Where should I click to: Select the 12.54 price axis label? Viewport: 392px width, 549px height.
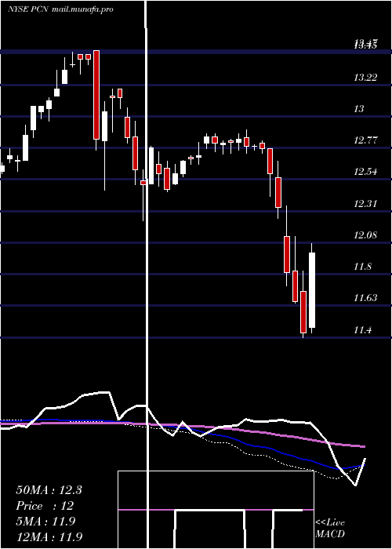(x=365, y=172)
